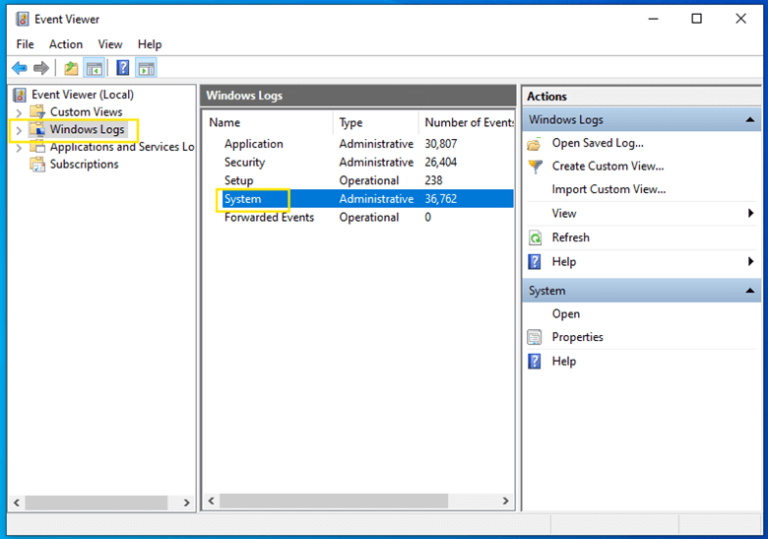Open the Help submenu arrow under Windows Logs
This screenshot has width=768, height=539.
[x=750, y=261]
